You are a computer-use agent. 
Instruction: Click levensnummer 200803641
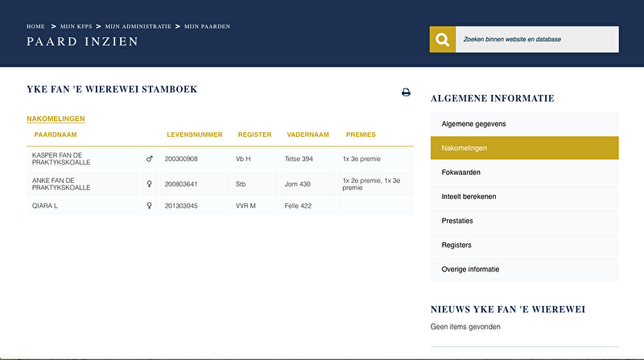point(181,184)
